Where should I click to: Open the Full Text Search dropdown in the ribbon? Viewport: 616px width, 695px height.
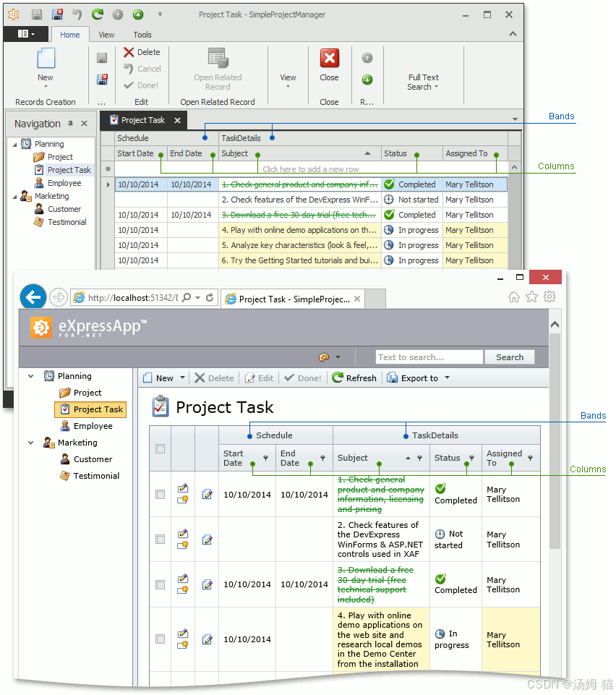[x=423, y=82]
